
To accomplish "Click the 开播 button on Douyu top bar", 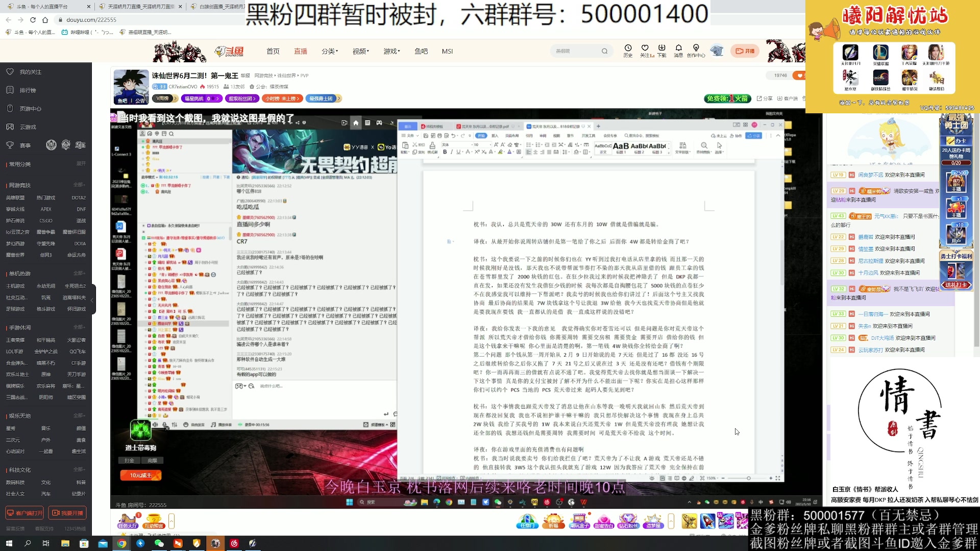I will coord(745,51).
